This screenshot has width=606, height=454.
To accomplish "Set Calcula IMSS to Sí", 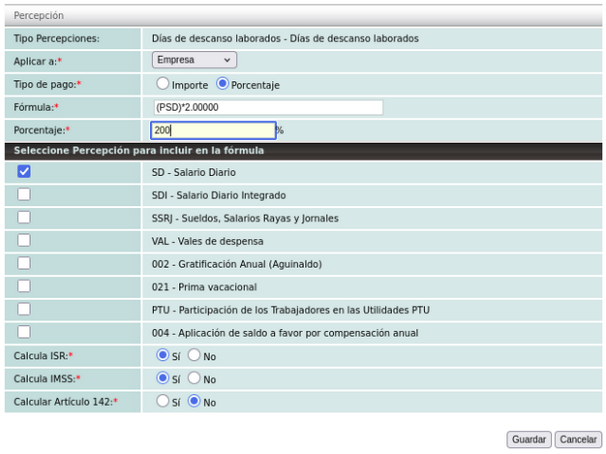I will pyautogui.click(x=162, y=378).
